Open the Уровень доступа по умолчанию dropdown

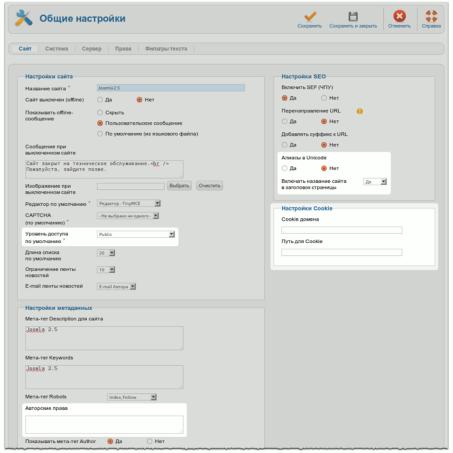tap(136, 235)
